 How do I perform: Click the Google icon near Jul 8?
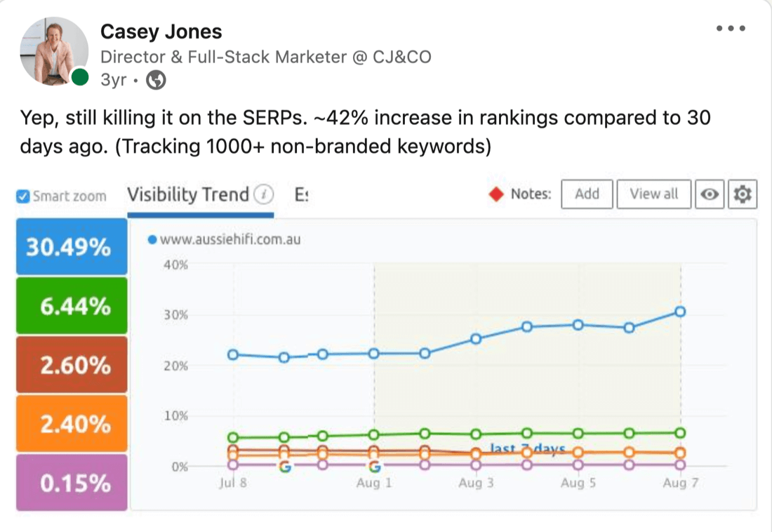[x=286, y=465]
